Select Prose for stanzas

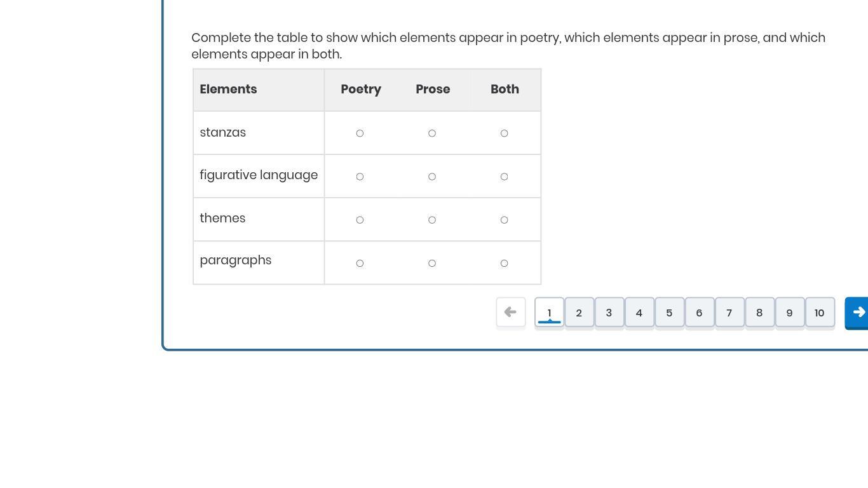click(432, 133)
